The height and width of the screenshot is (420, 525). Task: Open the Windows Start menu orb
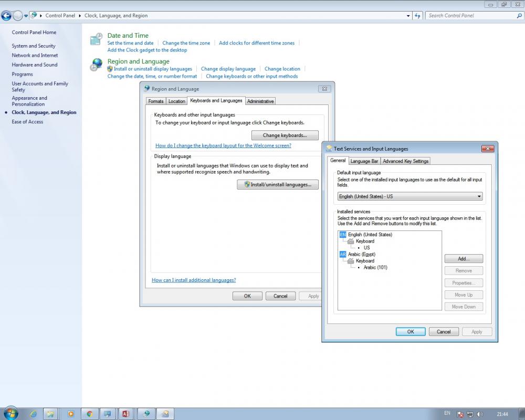click(x=10, y=413)
